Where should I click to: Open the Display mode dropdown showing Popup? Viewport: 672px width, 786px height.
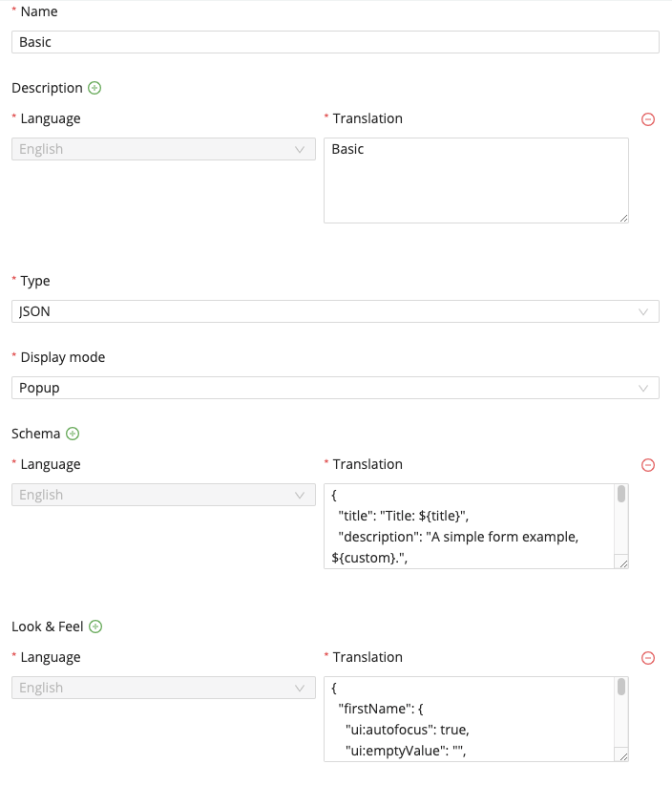(336, 387)
